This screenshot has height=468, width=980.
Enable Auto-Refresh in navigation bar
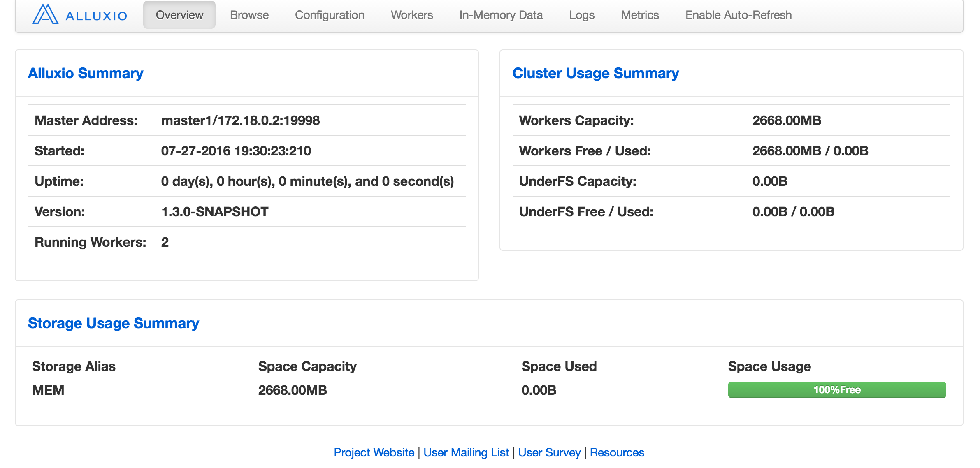[x=738, y=15]
